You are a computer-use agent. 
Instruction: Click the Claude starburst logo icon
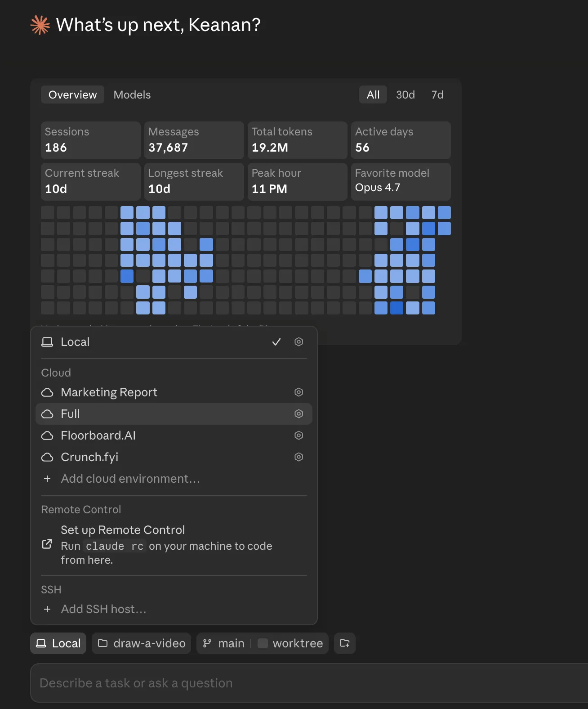40,25
